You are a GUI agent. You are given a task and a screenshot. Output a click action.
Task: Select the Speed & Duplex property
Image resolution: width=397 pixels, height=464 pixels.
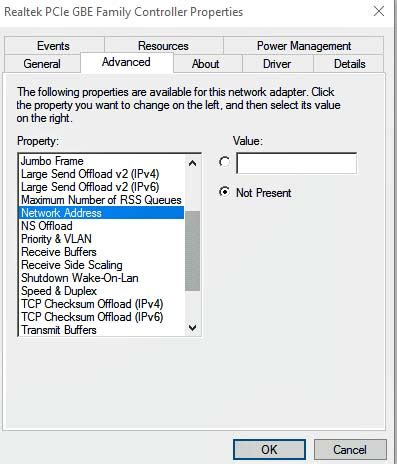point(101,291)
